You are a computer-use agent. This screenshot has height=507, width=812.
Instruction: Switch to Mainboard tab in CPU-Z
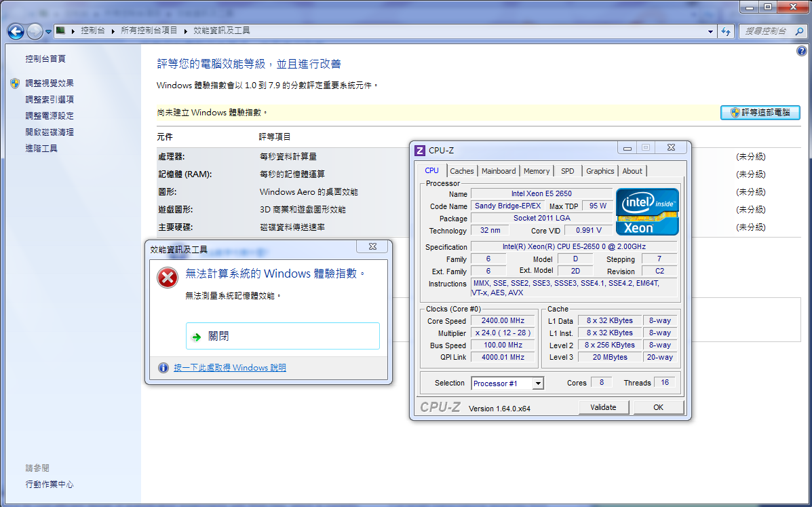pos(499,171)
